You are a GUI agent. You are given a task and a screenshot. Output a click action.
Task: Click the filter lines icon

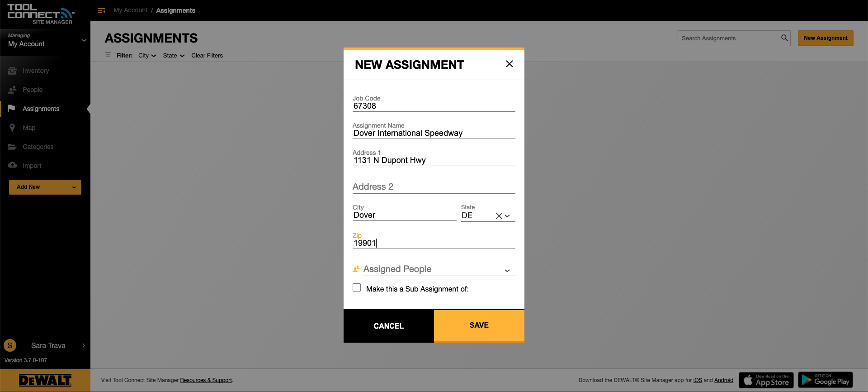click(x=108, y=55)
